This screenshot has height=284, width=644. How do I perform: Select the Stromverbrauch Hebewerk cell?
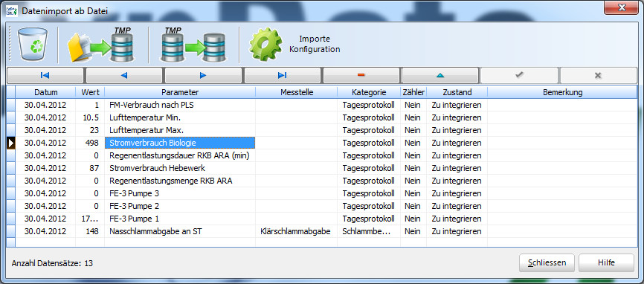180,168
